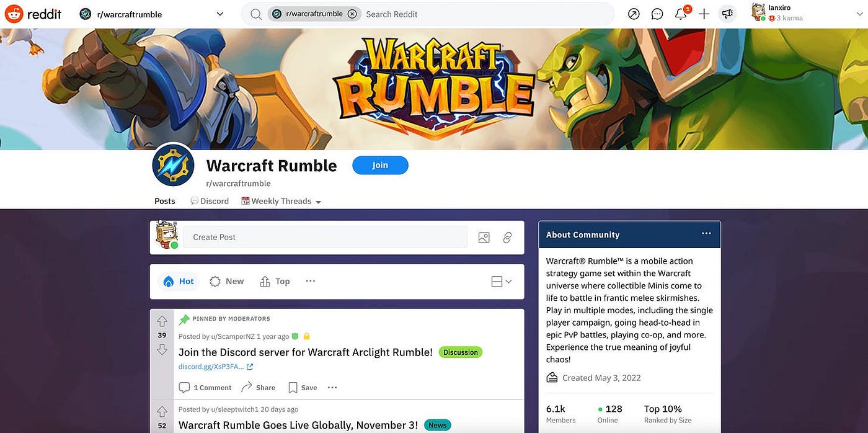This screenshot has width=868, height=433.
Task: Upvote the Discord server post
Action: (162, 321)
